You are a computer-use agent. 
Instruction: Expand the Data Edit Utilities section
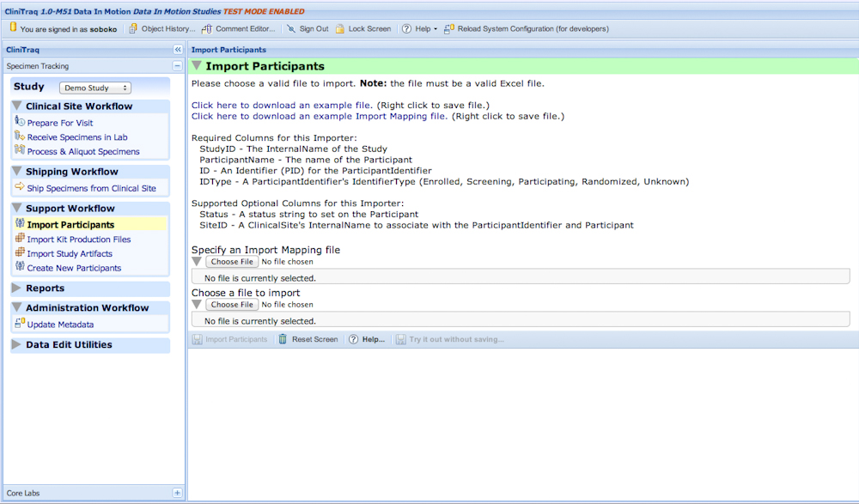(17, 345)
